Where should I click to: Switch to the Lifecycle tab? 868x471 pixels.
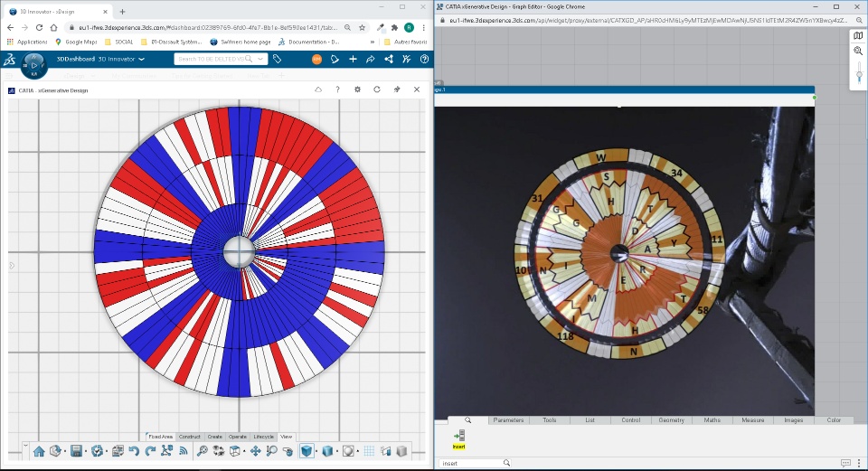coord(263,437)
